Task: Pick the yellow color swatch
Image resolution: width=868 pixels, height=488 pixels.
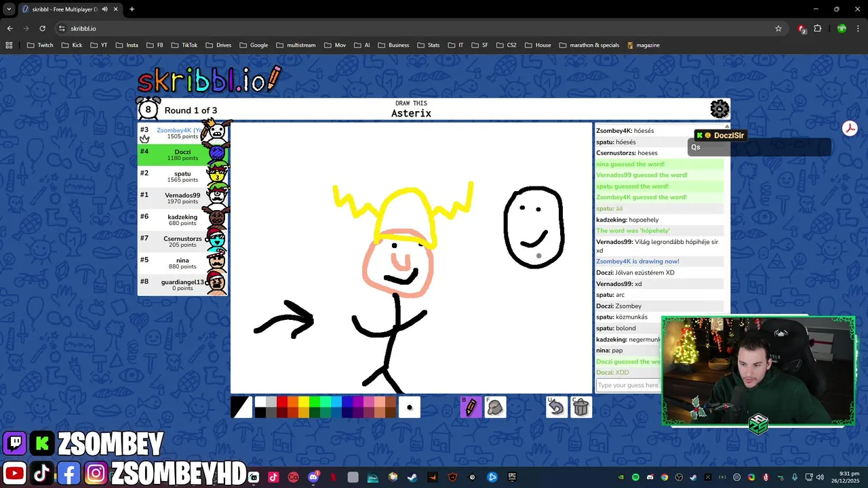Action: [304, 402]
